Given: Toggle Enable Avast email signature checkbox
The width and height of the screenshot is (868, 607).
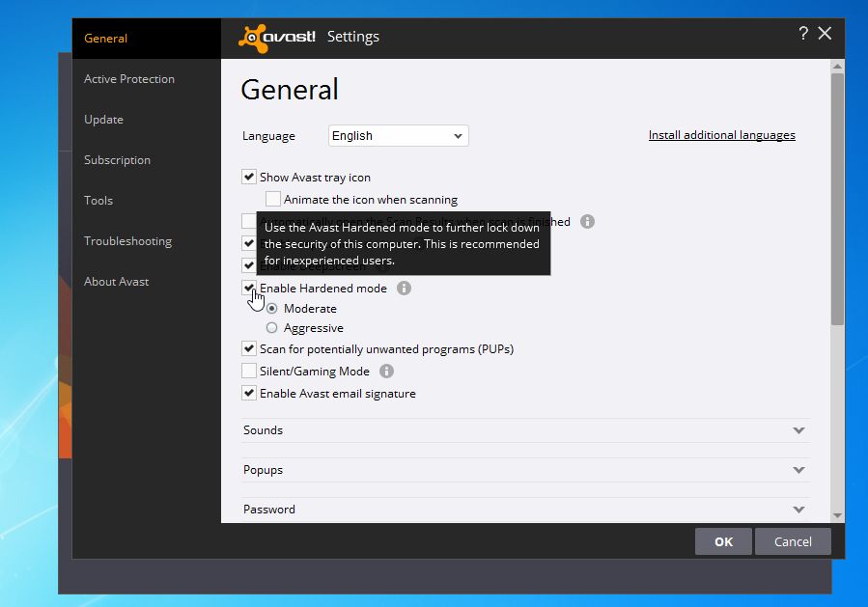Looking at the screenshot, I should pos(249,394).
